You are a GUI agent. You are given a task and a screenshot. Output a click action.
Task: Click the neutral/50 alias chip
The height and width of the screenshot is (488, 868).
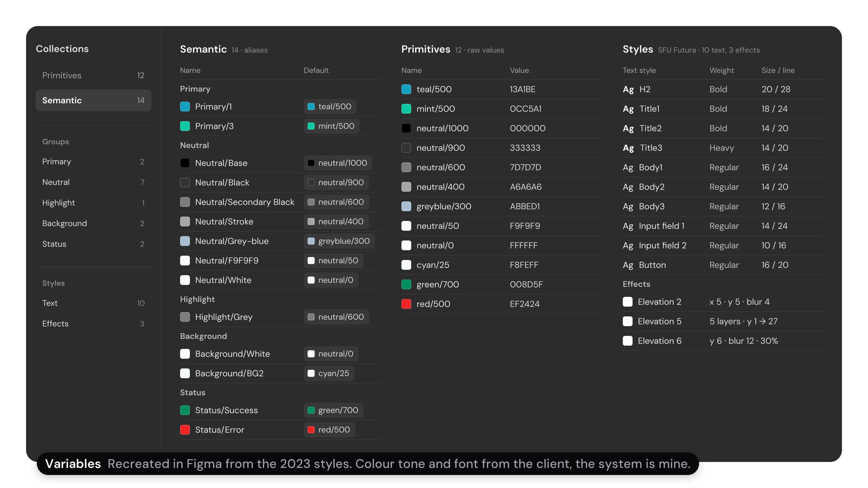point(333,261)
